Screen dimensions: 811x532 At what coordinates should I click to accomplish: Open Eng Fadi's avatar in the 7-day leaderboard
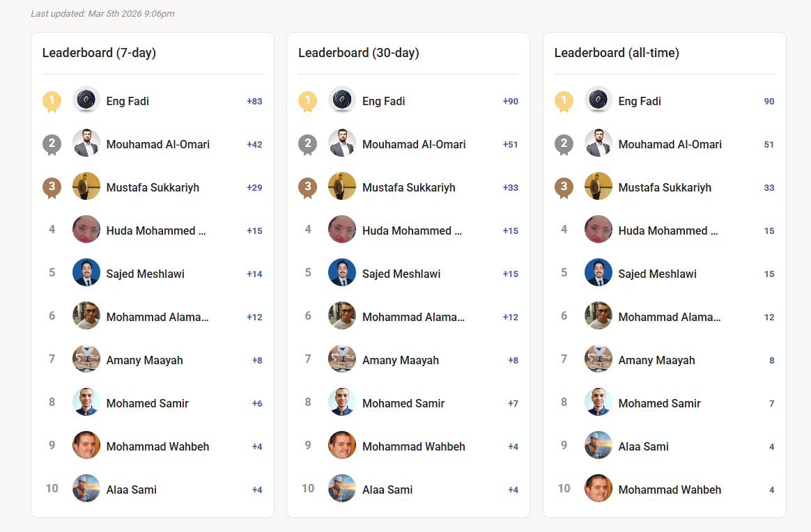(86, 100)
